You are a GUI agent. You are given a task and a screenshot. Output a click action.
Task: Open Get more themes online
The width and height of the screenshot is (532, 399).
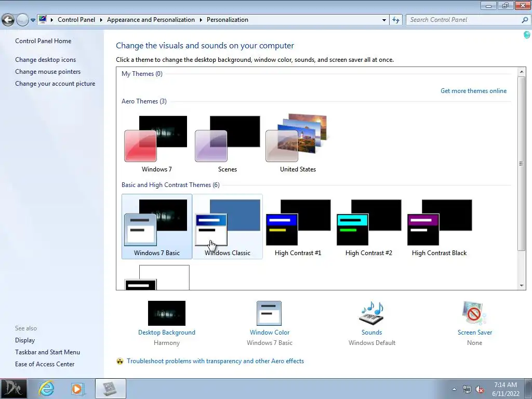click(x=473, y=91)
